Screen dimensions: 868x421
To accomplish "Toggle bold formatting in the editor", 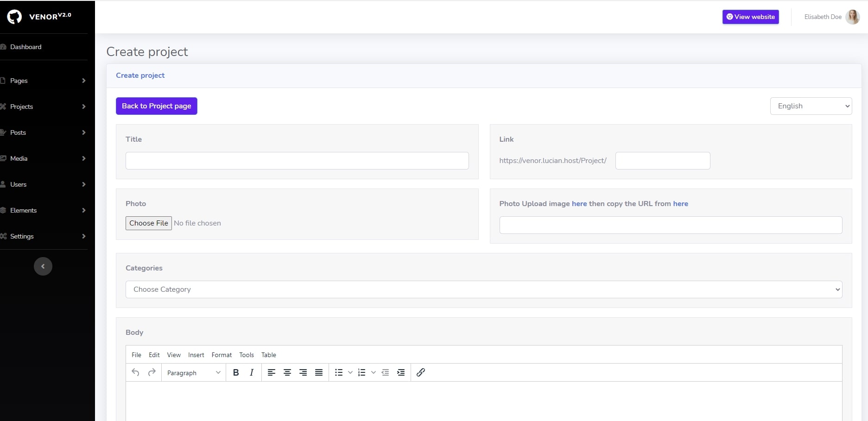I will point(236,372).
